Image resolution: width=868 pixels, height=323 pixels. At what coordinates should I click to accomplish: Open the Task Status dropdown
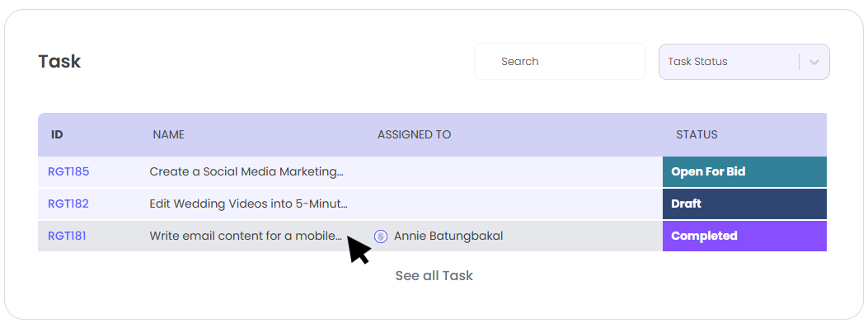click(x=744, y=62)
